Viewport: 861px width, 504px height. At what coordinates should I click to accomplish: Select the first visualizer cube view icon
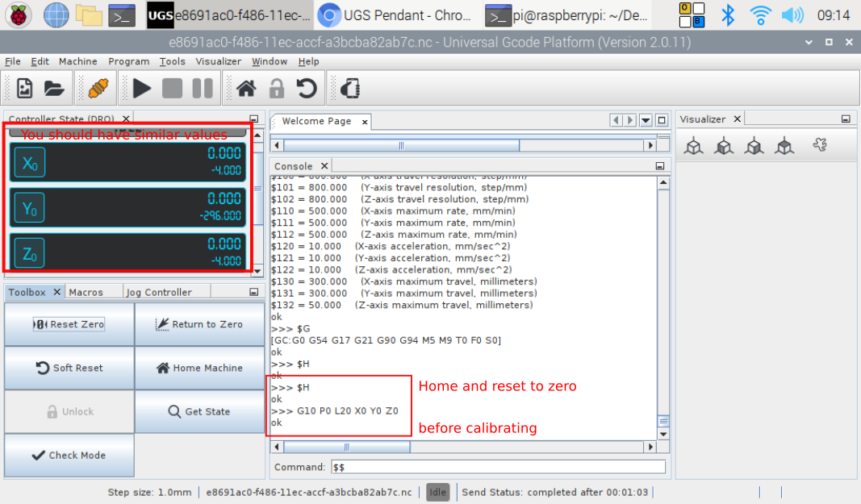(694, 145)
